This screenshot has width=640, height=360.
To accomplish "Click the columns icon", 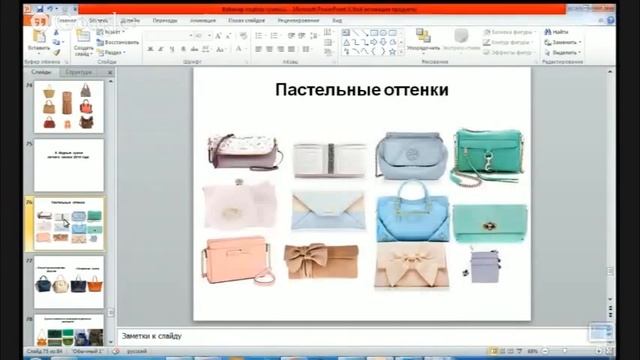I will tap(307, 49).
